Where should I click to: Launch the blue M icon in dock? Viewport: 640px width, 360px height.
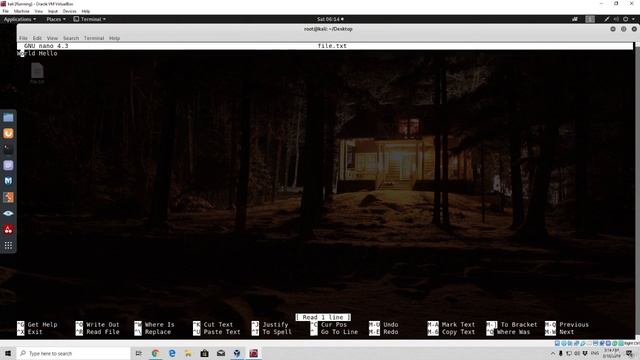8,181
